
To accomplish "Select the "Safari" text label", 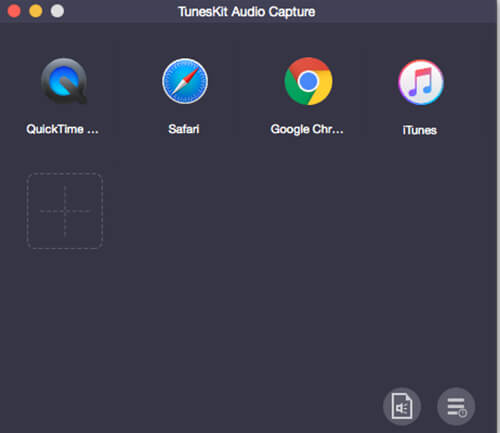I will pos(184,129).
